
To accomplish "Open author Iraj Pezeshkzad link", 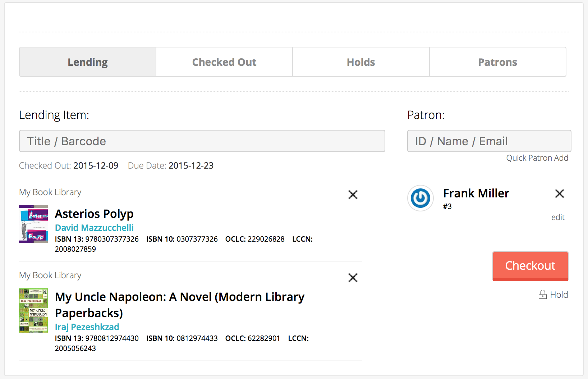I will point(87,327).
